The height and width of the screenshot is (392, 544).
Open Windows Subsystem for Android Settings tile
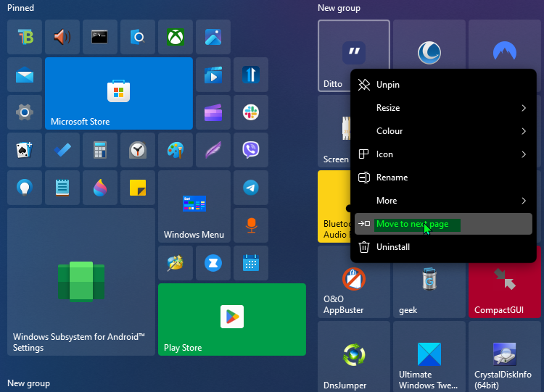pos(81,282)
